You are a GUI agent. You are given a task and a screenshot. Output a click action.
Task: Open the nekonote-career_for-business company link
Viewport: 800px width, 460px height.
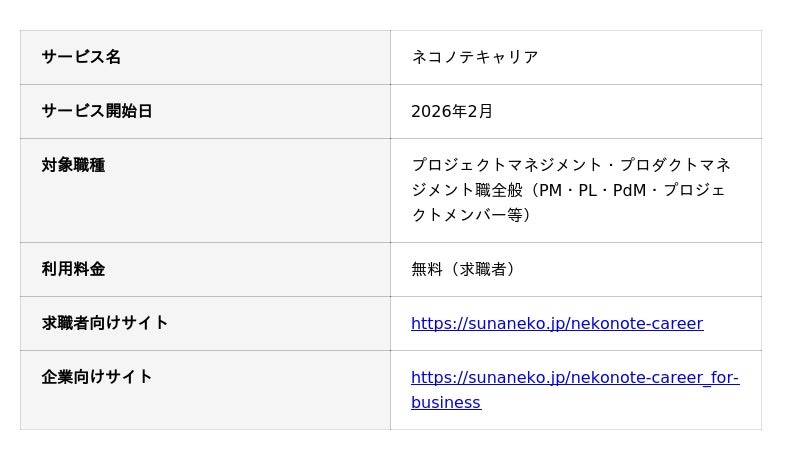574,378
